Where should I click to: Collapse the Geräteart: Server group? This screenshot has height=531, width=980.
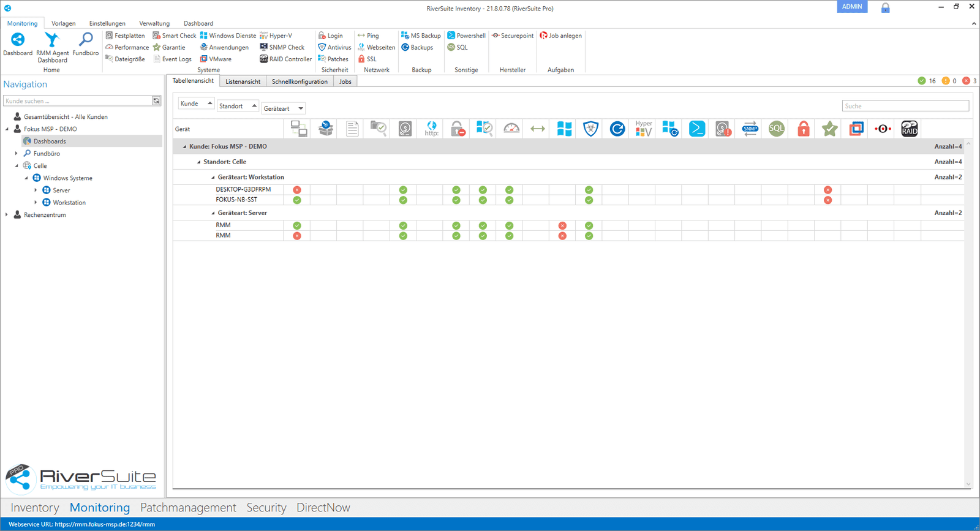[x=213, y=213]
